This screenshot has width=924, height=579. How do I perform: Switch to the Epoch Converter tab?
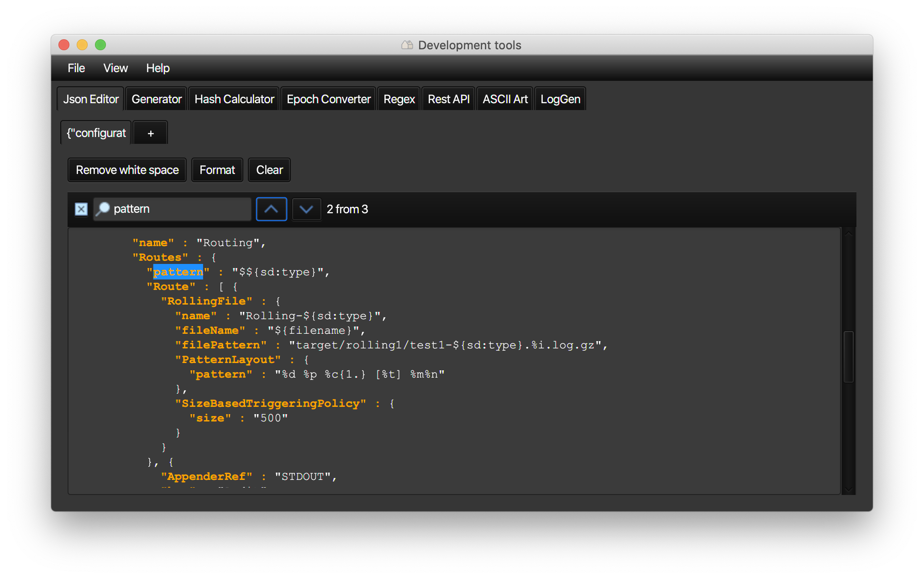tap(328, 99)
